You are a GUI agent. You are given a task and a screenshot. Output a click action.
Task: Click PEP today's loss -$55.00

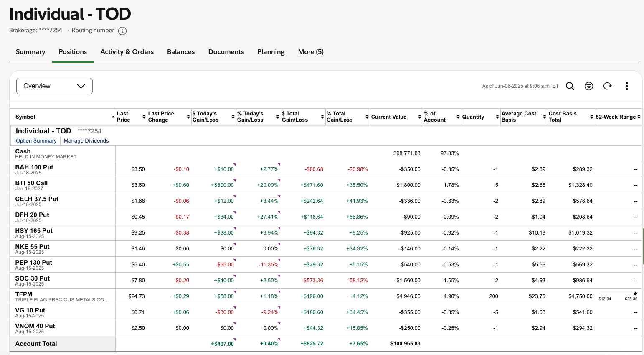coord(225,265)
